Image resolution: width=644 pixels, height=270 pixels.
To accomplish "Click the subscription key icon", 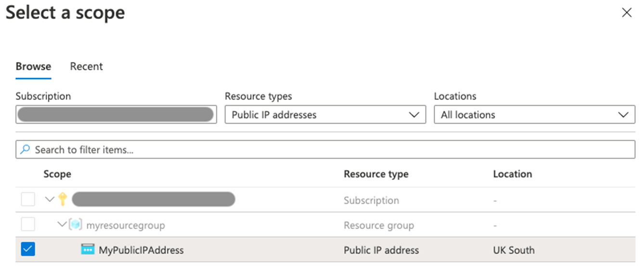I will 62,199.
